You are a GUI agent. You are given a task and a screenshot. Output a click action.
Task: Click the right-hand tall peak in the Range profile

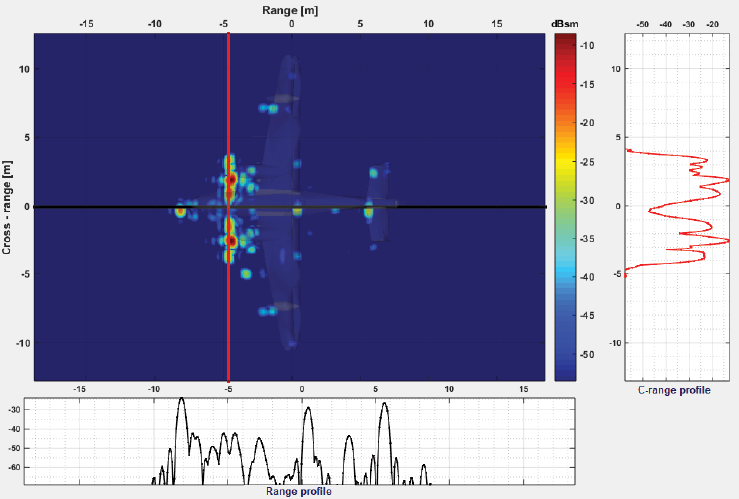click(383, 405)
